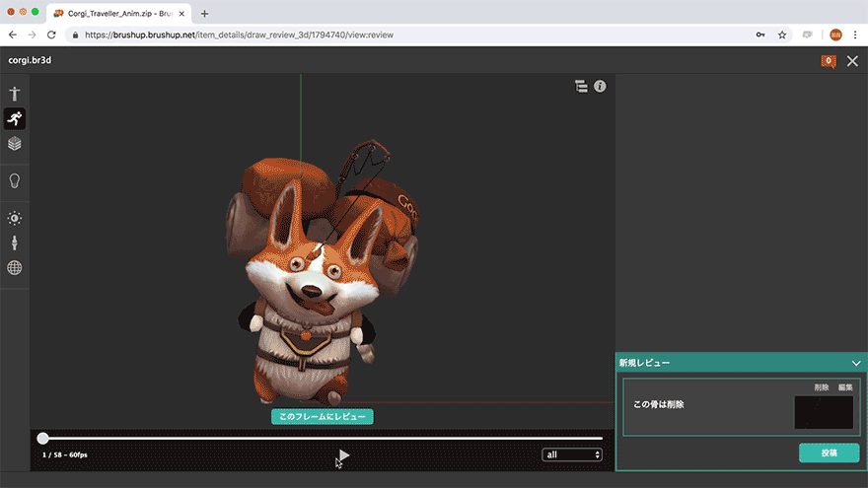
Task: Reload the browser page
Action: click(51, 35)
